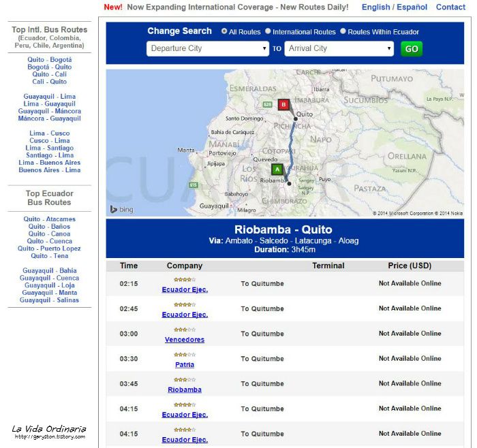Open the Vencedores company link
The width and height of the screenshot is (477, 448).
[x=185, y=340]
